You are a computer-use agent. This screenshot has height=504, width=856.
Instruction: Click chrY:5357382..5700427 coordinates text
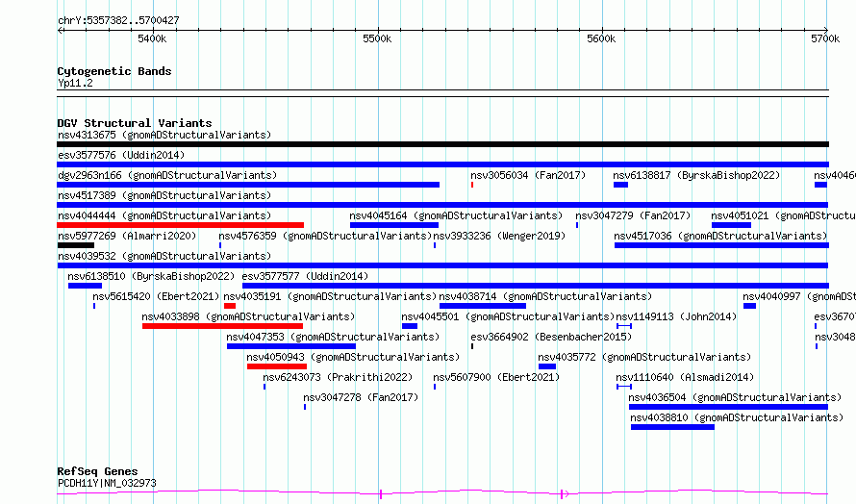(118, 21)
